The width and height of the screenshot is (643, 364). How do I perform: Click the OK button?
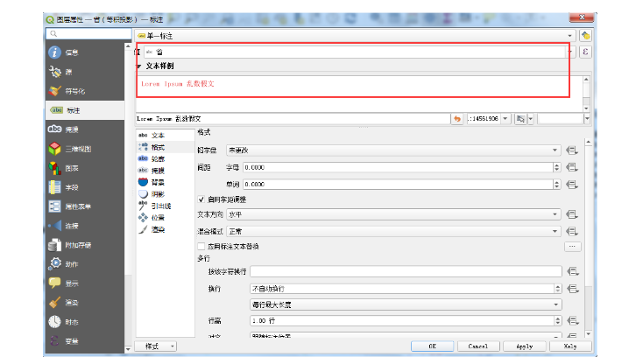[x=432, y=346]
